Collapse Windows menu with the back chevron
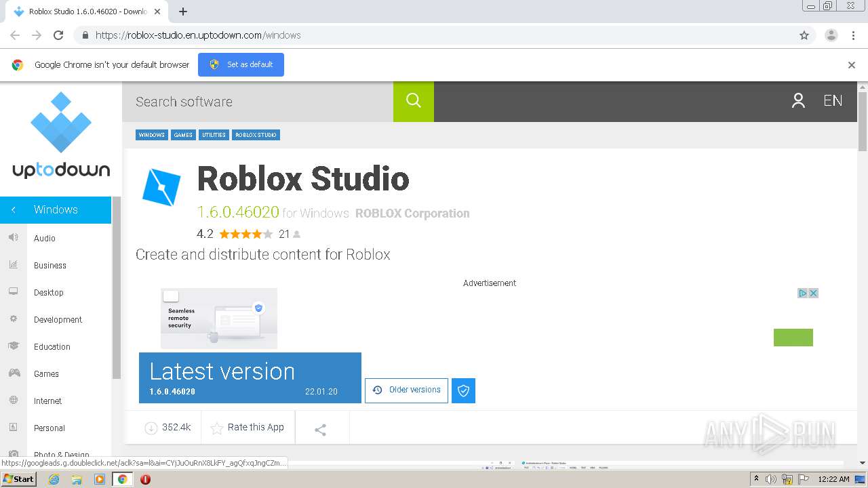This screenshot has width=868, height=488. click(x=13, y=210)
